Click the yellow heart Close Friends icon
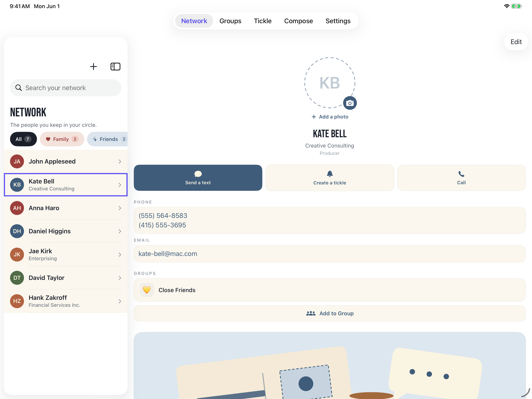The width and height of the screenshot is (532, 399). click(147, 290)
